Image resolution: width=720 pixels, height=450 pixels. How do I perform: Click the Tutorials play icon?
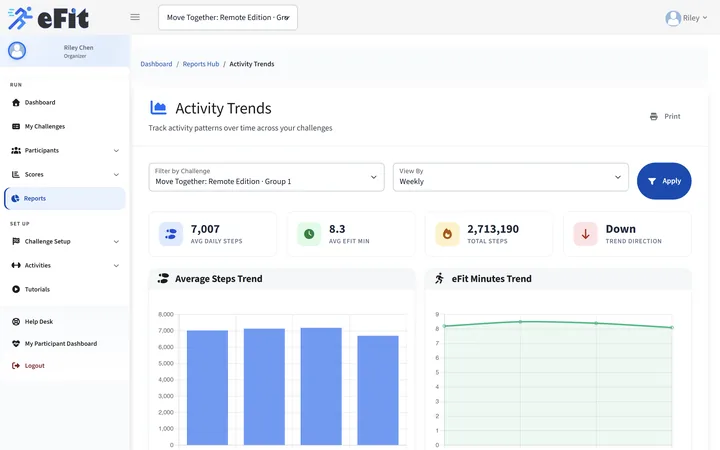tap(16, 289)
